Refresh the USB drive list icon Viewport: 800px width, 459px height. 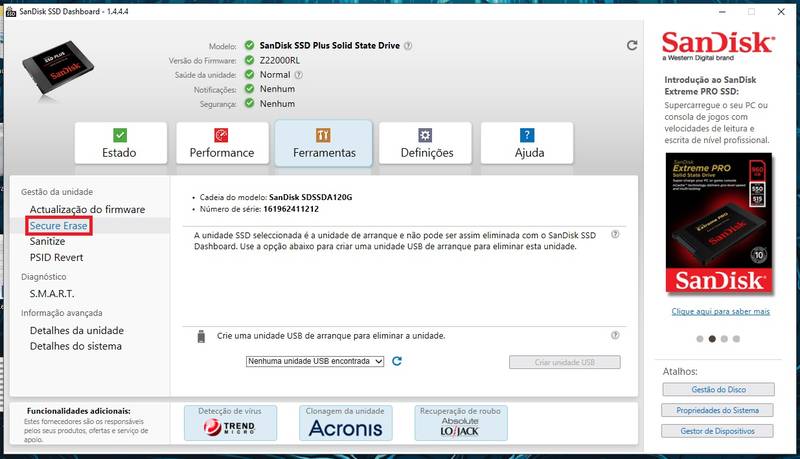[x=397, y=361]
